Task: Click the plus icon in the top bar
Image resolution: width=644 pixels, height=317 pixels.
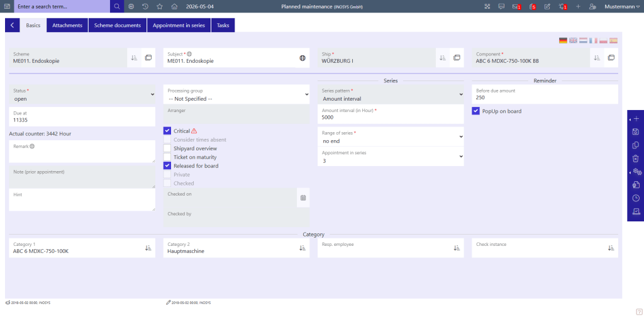Action: (x=579, y=6)
